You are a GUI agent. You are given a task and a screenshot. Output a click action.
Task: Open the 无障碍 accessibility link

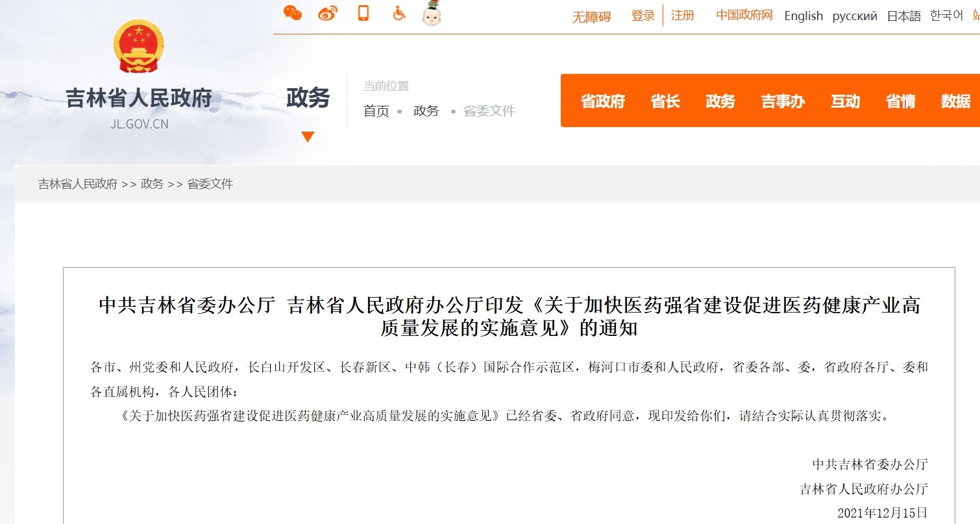coord(591,17)
